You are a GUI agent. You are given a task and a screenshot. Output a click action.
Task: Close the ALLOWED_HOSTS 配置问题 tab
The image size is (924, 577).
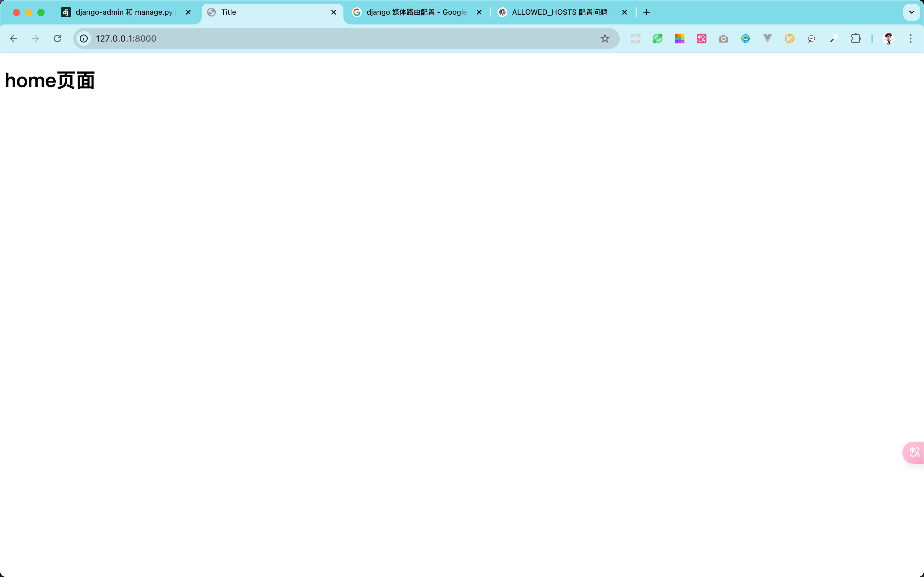pos(625,12)
